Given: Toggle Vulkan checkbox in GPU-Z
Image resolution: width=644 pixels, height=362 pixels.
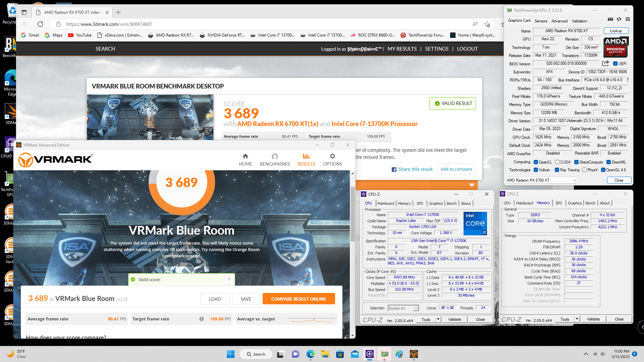Looking at the screenshot, I should coord(536,170).
